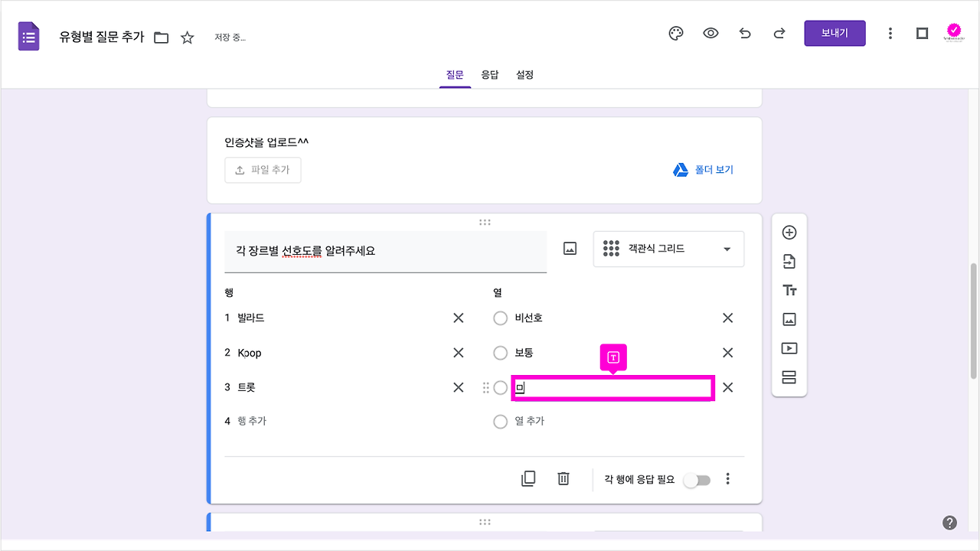
Task: Select the 보통 radio button
Action: (x=501, y=352)
